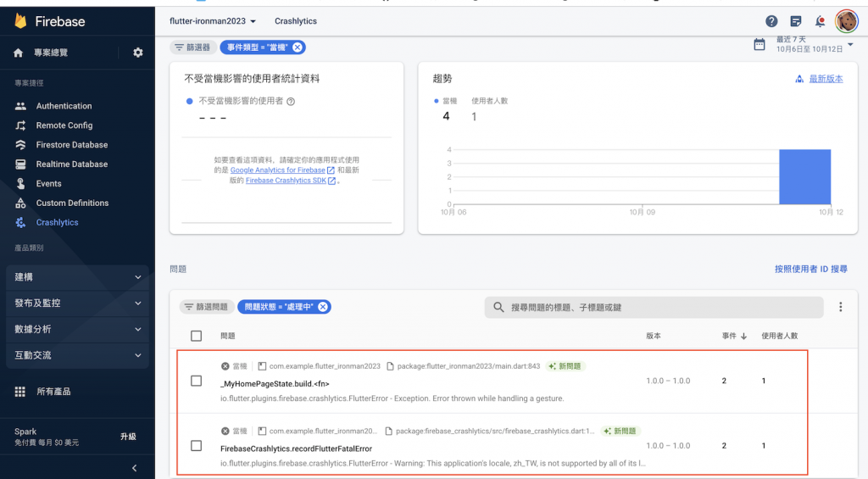Open project settings gear icon
Image resolution: width=868 pixels, height=479 pixels.
pyautogui.click(x=138, y=53)
